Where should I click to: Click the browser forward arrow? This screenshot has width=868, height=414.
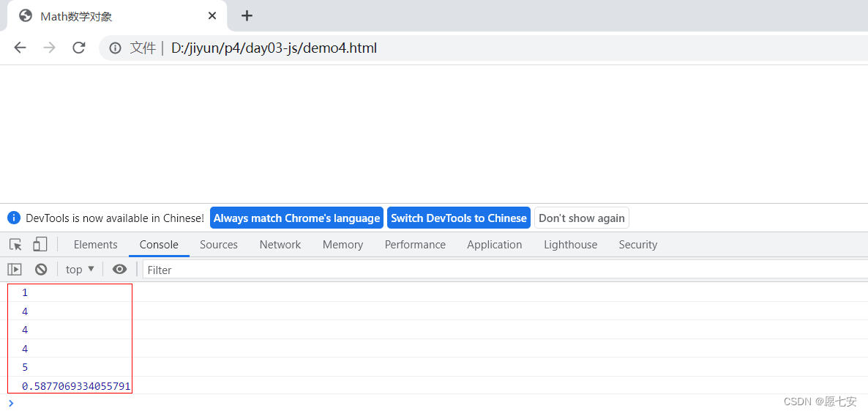coord(49,48)
